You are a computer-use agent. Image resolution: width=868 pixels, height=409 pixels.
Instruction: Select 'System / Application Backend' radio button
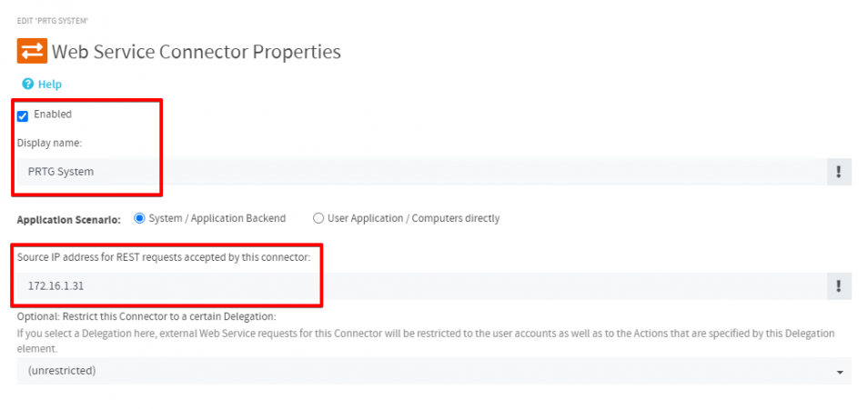point(139,218)
